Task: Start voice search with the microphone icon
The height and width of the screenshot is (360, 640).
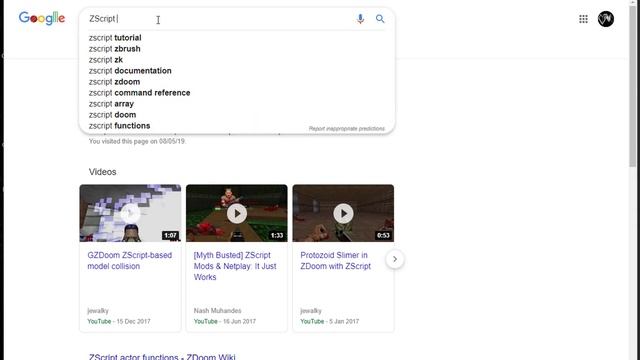Action: pyautogui.click(x=360, y=19)
